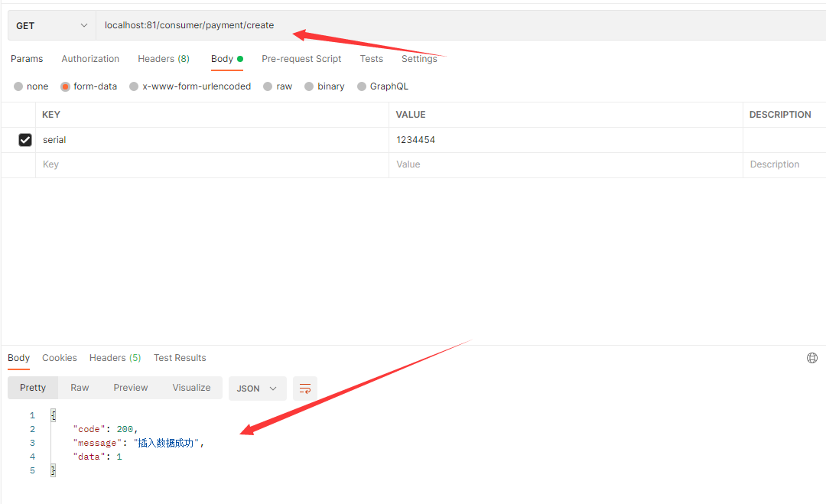Viewport: 826px width, 504px height.
Task: Collapse the JSON opening brace fold
Action: [54, 415]
